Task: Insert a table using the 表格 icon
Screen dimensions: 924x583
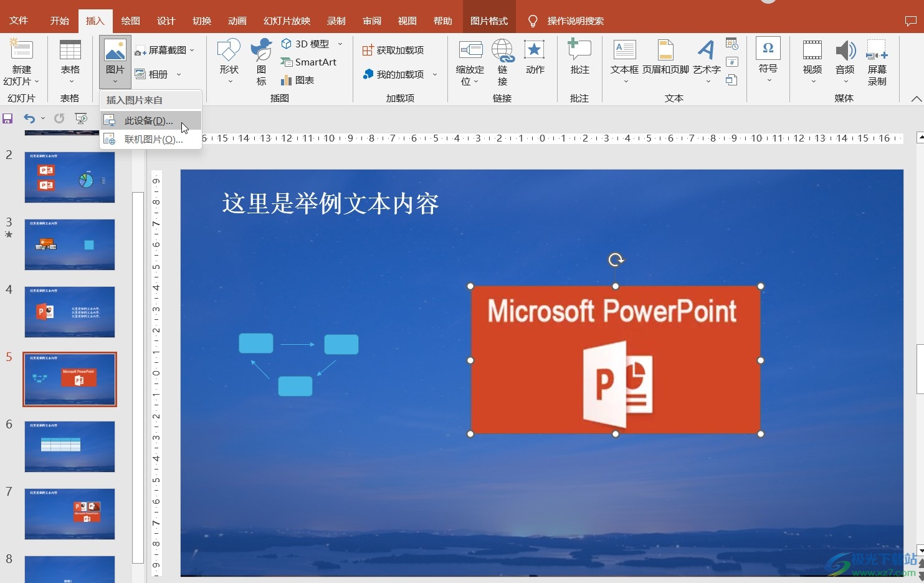Action: point(70,50)
